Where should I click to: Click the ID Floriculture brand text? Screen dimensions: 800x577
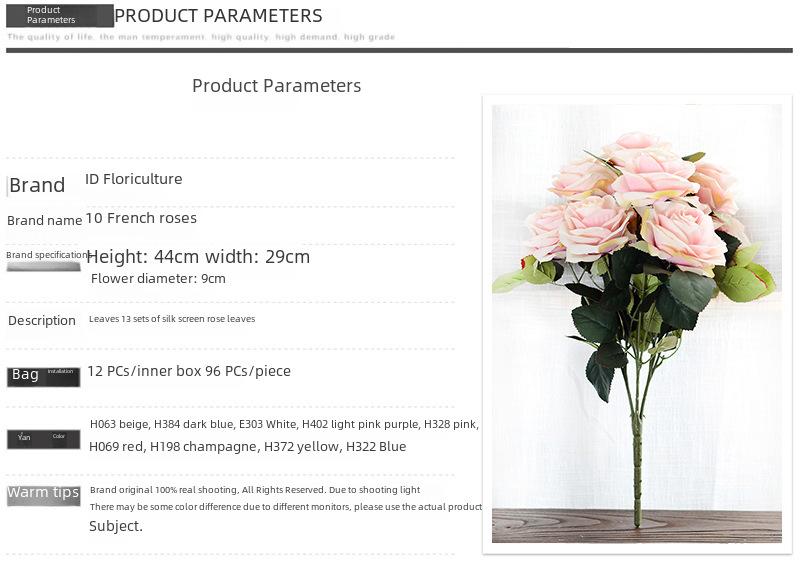pos(134,179)
